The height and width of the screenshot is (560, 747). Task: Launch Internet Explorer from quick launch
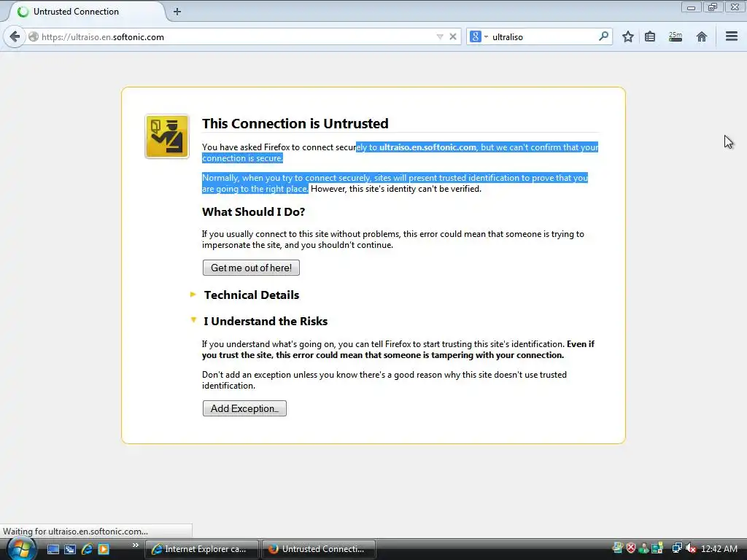pos(87,549)
